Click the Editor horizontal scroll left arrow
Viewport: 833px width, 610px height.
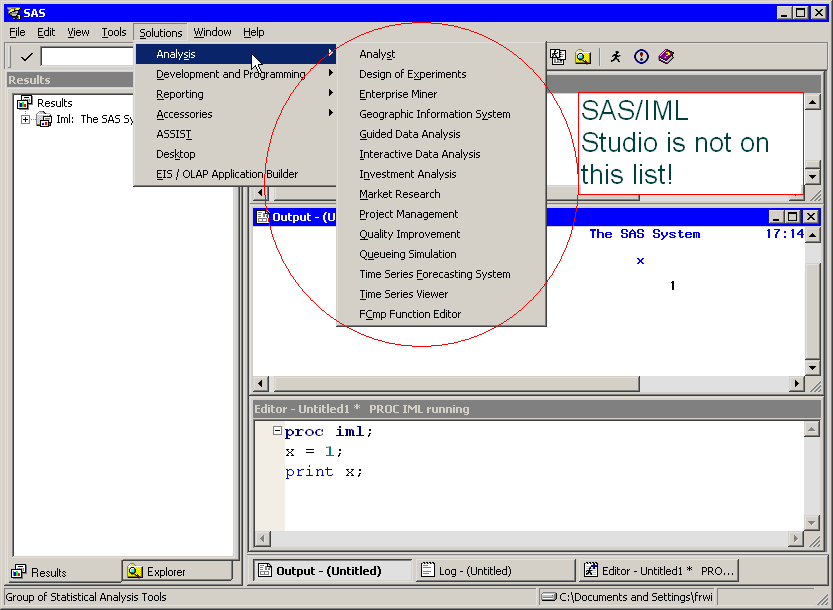pyautogui.click(x=262, y=539)
